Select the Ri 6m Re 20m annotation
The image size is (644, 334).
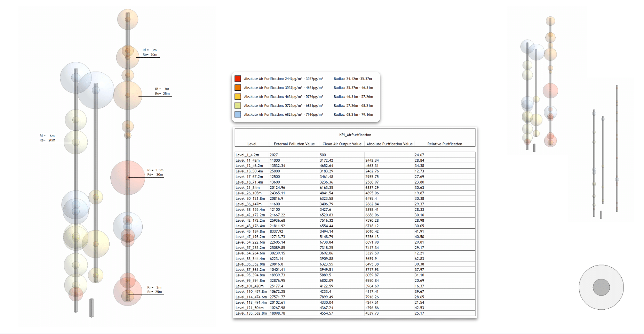point(47,138)
